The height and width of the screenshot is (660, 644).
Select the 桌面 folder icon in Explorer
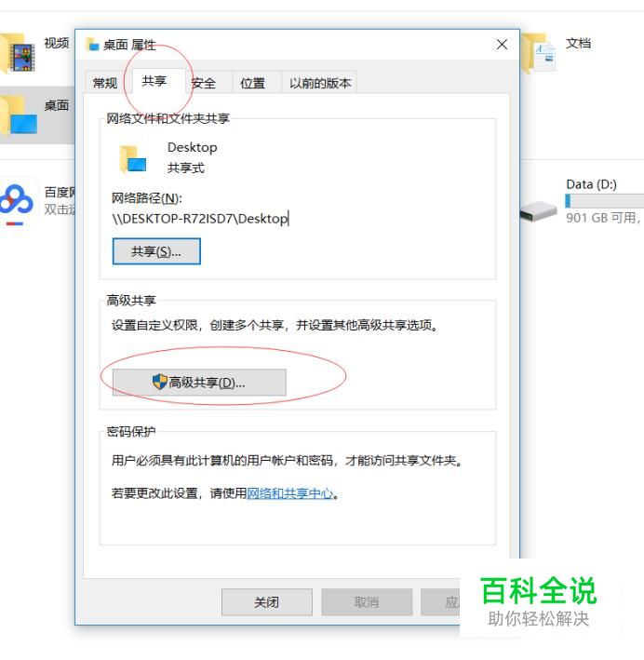click(19, 115)
